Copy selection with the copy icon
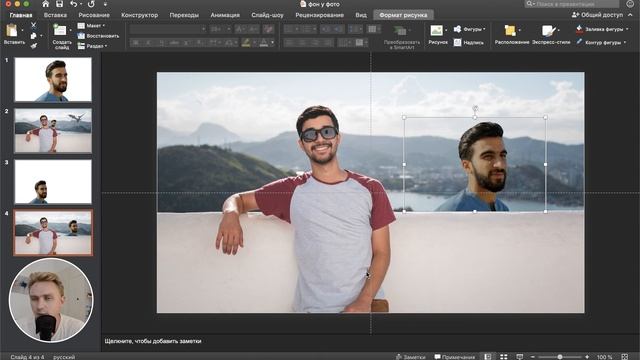The height and width of the screenshot is (360, 640). click(x=33, y=36)
